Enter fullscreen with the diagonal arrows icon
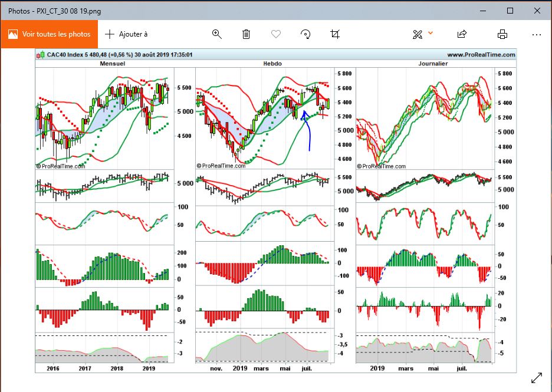Viewport: 552px width, 392px height. 536,378
